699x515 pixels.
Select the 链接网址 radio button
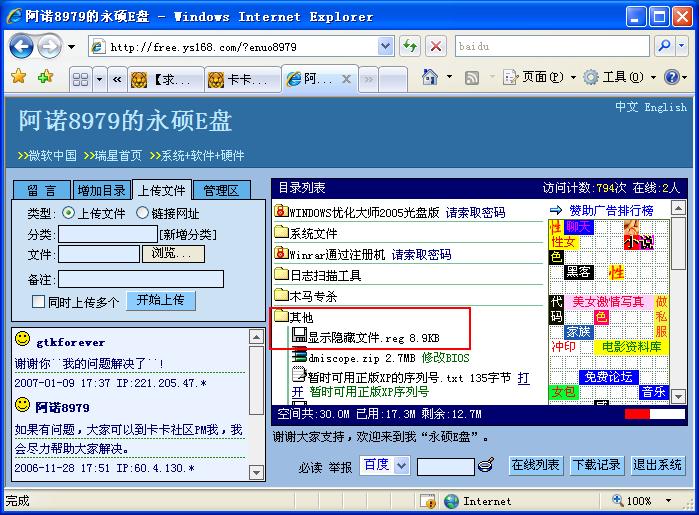(142, 213)
